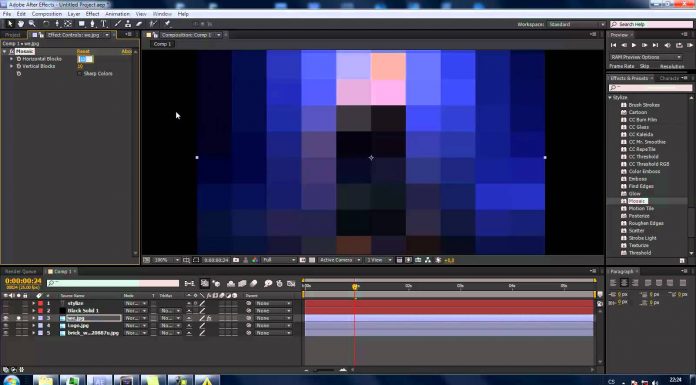Viewport: 696px width, 385px height.
Task: Click the timeline layer search field
Action: (x=113, y=283)
